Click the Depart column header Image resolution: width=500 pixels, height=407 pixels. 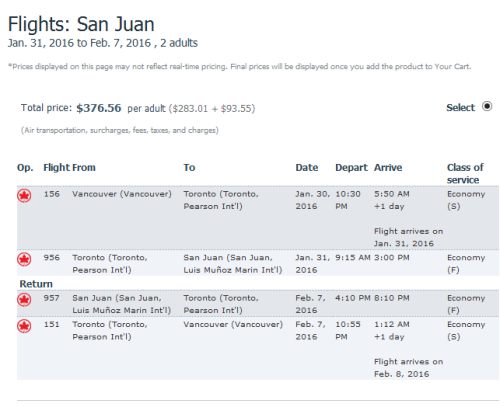[x=351, y=168]
